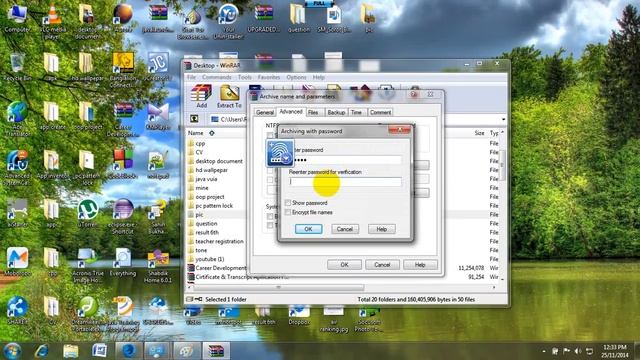
Task: Show hidden system tray icons arrow
Action: pyautogui.click(x=544, y=351)
